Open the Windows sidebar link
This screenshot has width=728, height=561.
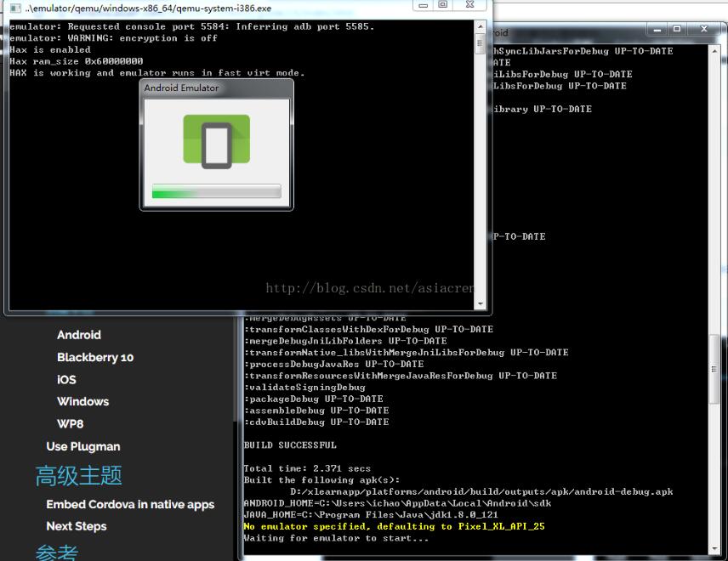pos(82,401)
